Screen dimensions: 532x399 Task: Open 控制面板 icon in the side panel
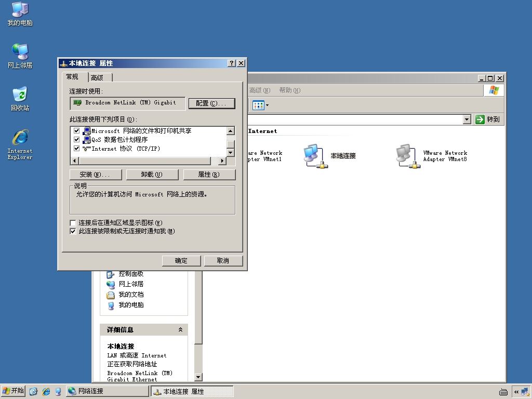click(110, 274)
